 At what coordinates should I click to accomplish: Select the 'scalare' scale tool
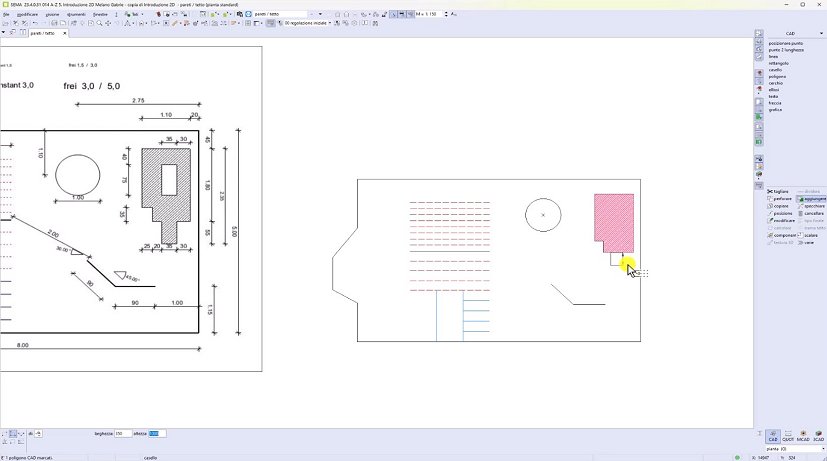pyautogui.click(x=809, y=235)
